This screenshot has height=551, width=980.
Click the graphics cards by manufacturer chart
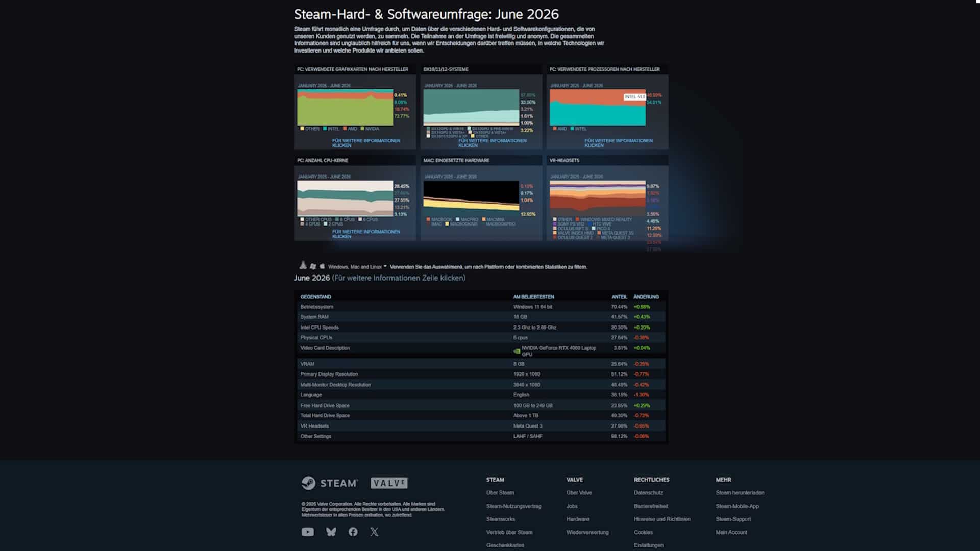(345, 107)
